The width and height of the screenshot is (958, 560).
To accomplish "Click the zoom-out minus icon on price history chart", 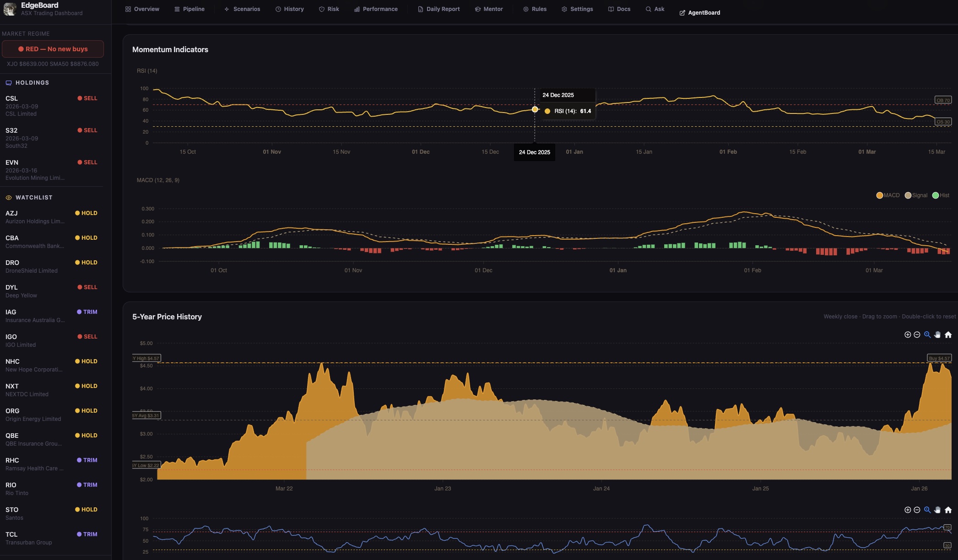I will click(917, 335).
